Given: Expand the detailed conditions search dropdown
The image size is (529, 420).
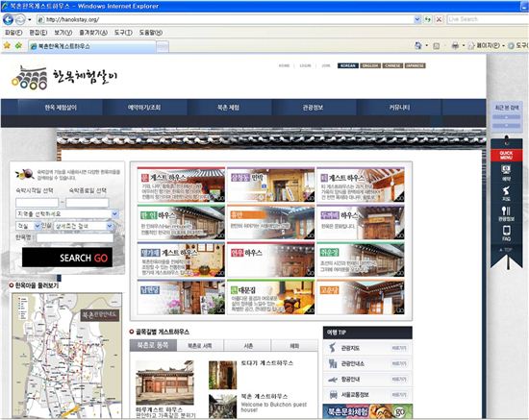Looking at the screenshot, I should (x=84, y=226).
